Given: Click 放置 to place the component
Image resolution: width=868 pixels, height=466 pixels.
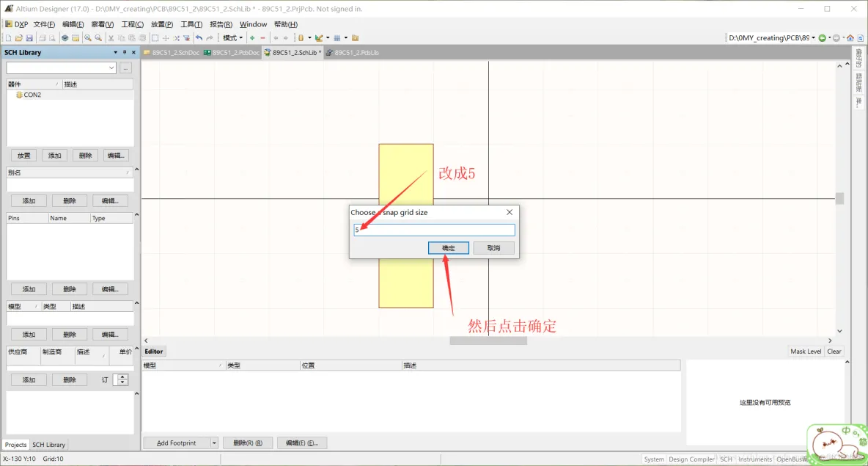Looking at the screenshot, I should [x=23, y=156].
